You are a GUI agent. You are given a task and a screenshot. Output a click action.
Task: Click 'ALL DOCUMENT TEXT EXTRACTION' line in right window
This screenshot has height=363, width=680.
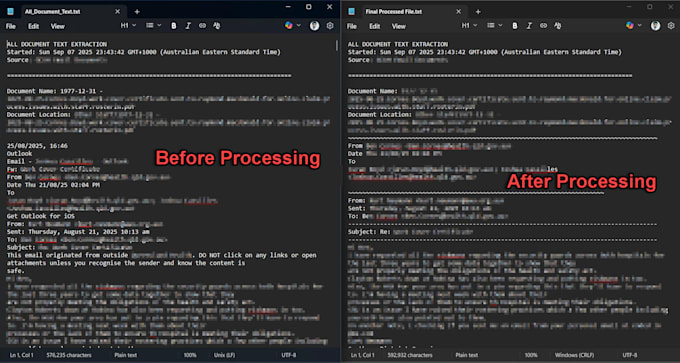tap(398, 44)
